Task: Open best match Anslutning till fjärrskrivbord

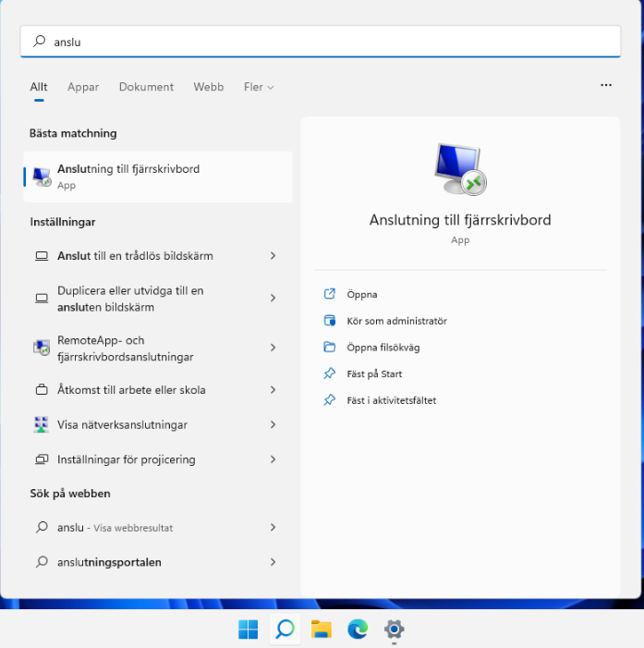Action: point(158,177)
